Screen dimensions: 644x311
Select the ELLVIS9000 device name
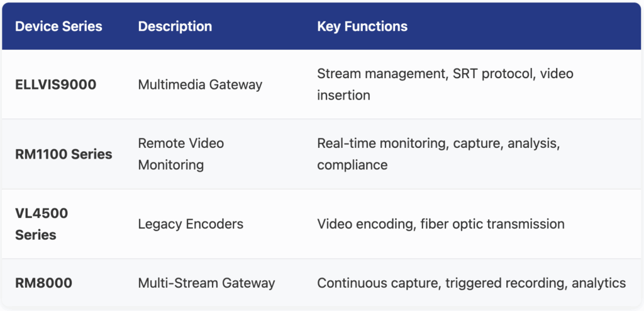pyautogui.click(x=56, y=84)
